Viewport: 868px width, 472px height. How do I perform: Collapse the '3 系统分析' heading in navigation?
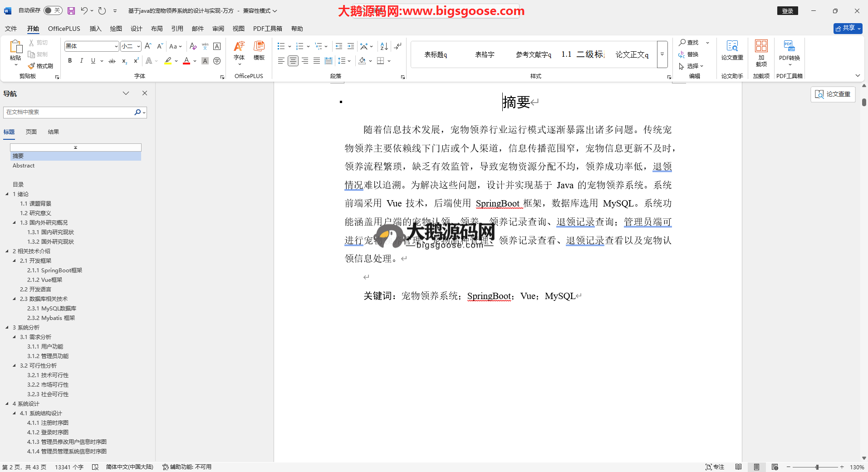(x=7, y=327)
